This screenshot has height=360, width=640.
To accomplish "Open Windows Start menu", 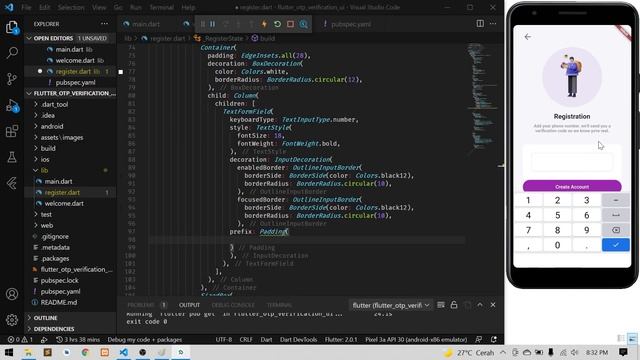I will pyautogui.click(x=9, y=352).
